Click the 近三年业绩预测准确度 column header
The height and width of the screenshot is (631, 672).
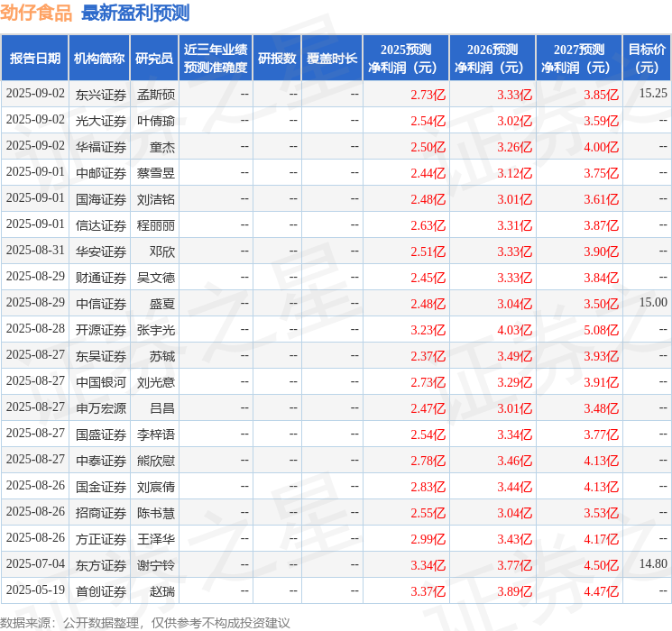[x=216, y=59]
